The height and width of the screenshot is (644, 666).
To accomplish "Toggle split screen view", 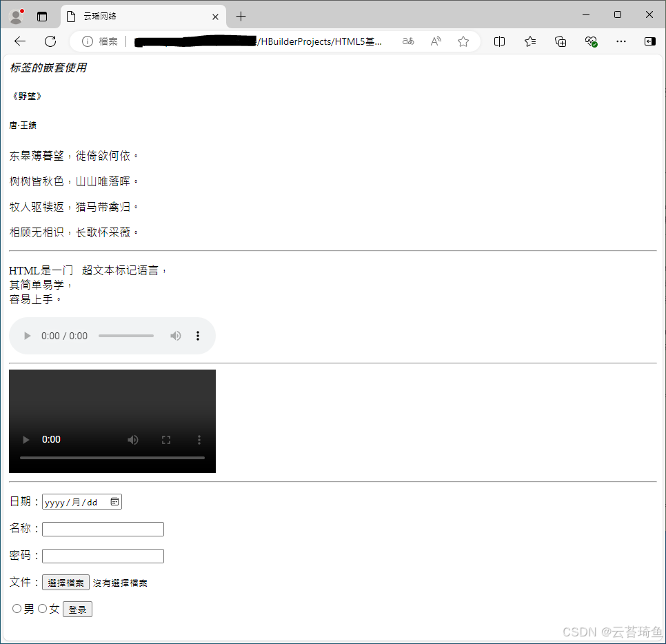I will (x=499, y=41).
